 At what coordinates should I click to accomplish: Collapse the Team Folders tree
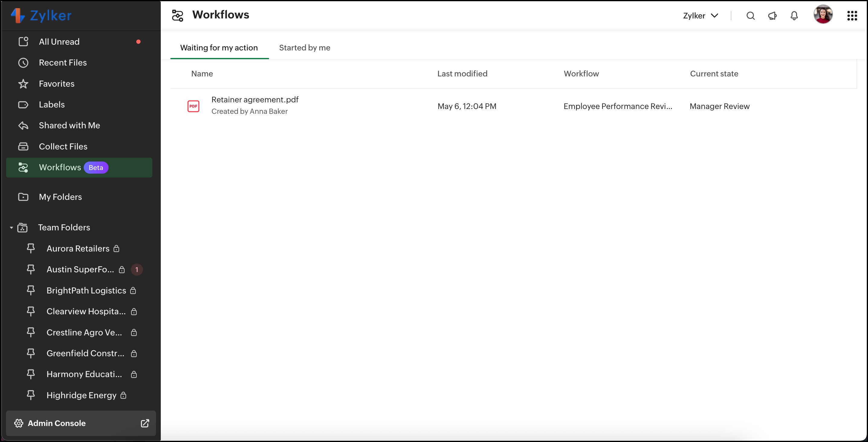click(x=11, y=228)
